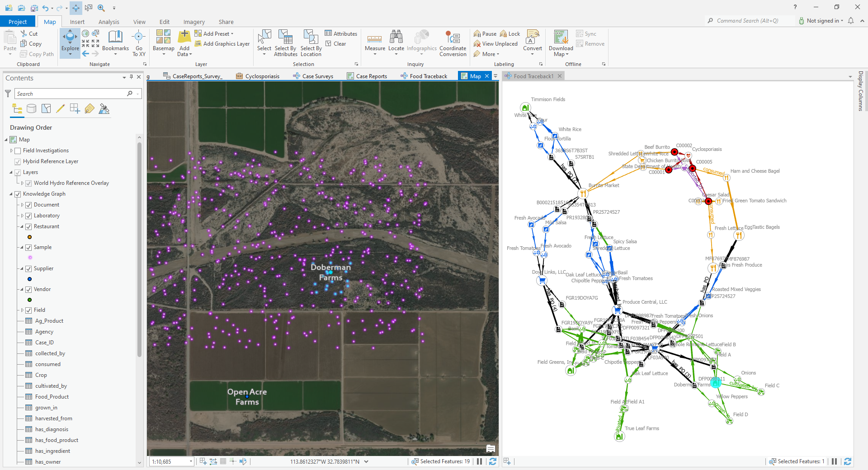Activate the Food Traceback1 view tab
Viewport: 868px width, 470px height.
click(533, 76)
